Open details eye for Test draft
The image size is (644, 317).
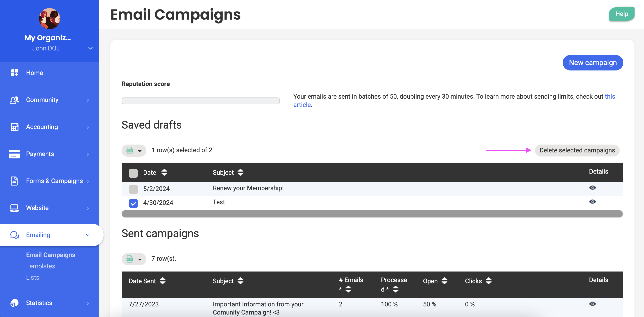pos(592,202)
